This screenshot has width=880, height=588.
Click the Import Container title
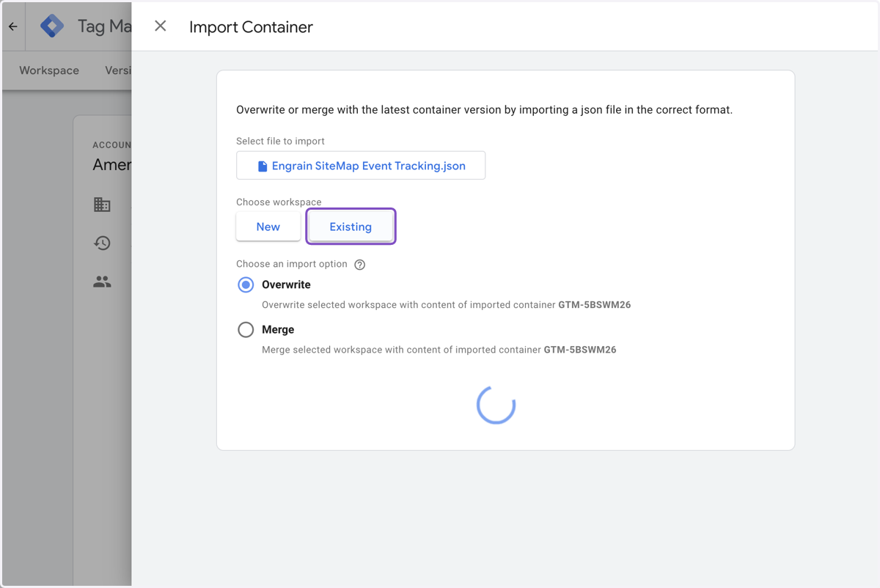pos(251,27)
